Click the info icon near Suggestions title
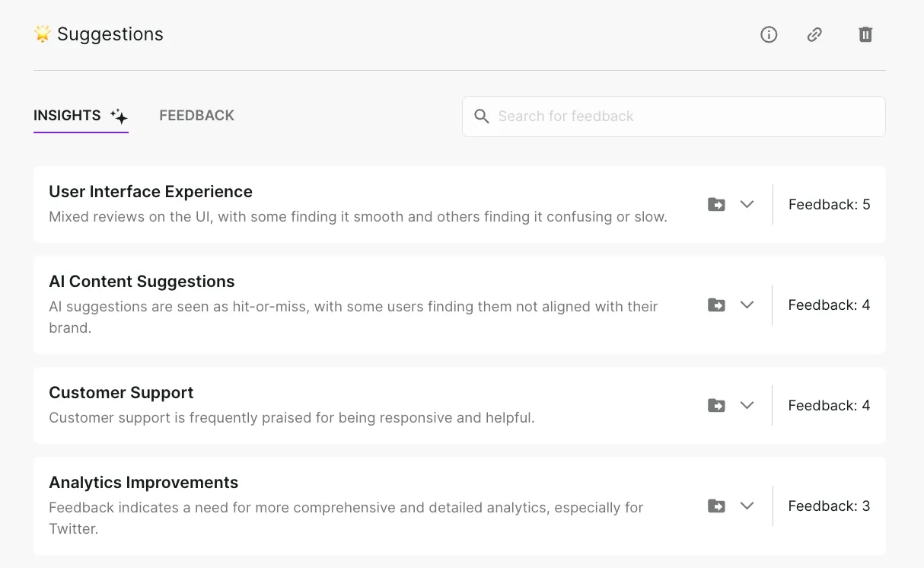This screenshot has height=568, width=924. pyautogui.click(x=769, y=34)
